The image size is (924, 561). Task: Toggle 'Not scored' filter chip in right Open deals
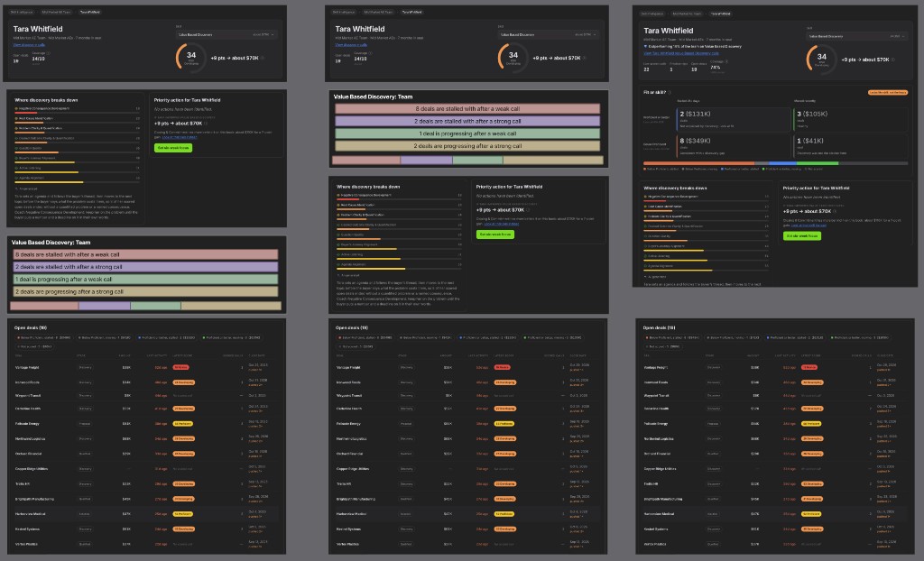[662, 346]
